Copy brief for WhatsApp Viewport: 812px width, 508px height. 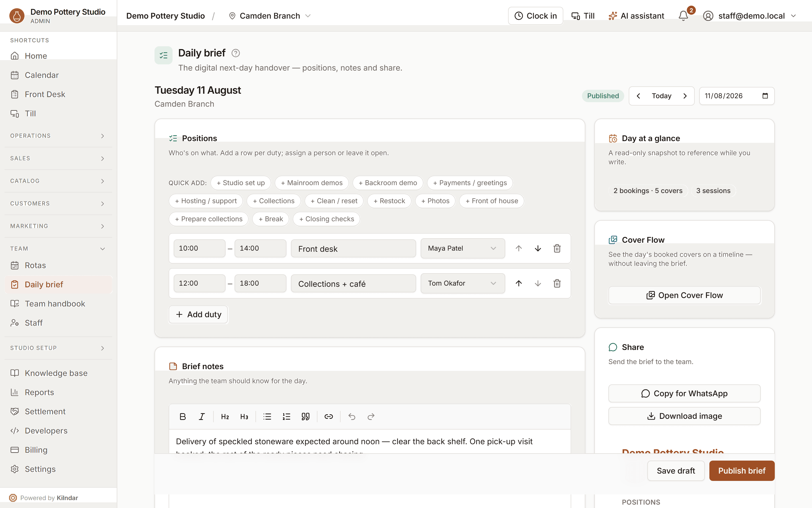point(684,393)
